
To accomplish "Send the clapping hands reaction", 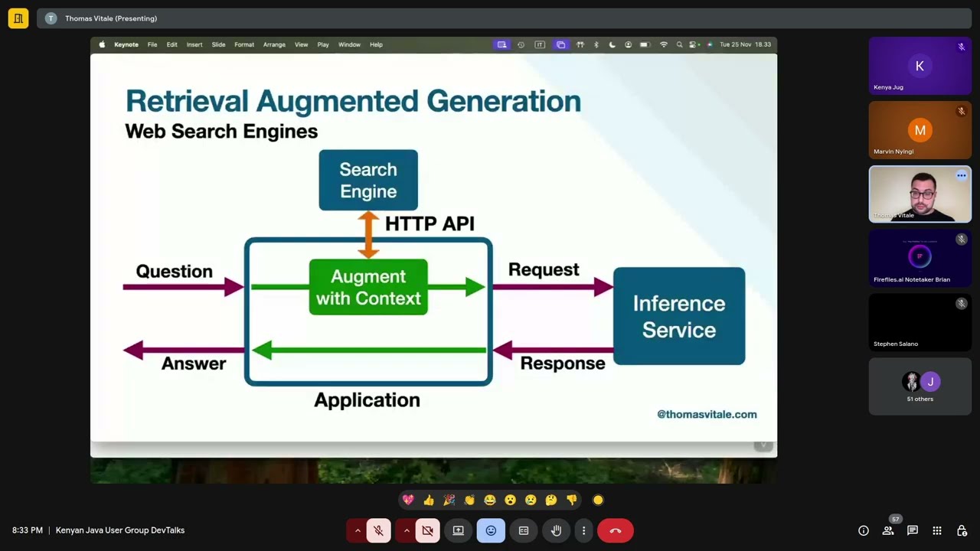I will [469, 500].
